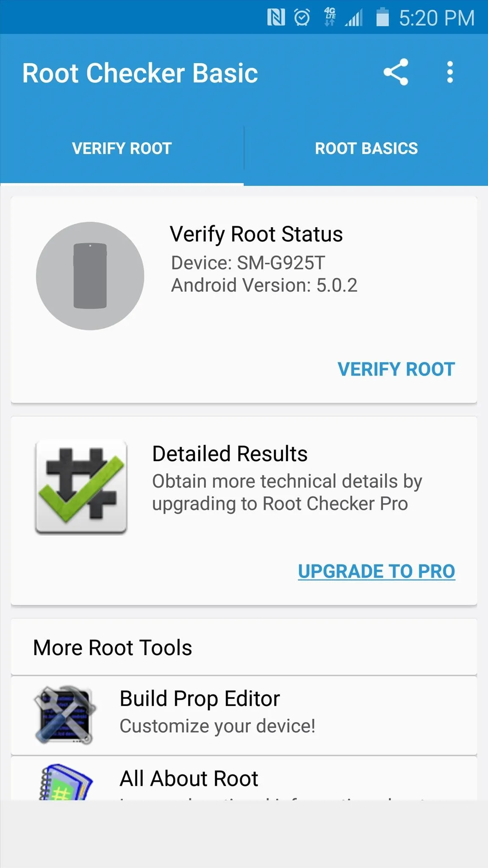The width and height of the screenshot is (488, 868).
Task: Tap the Root Checker Pro hash-checkmark icon
Action: point(81,487)
